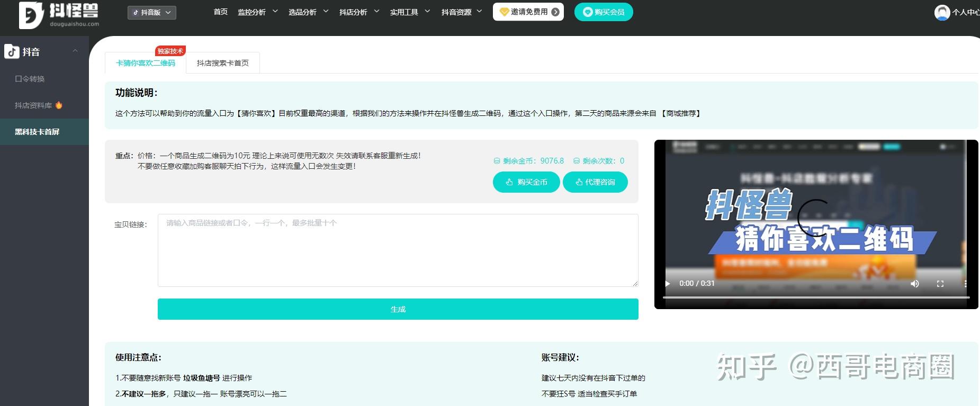
Task: Click the 邀请免费用 button
Action: point(528,12)
